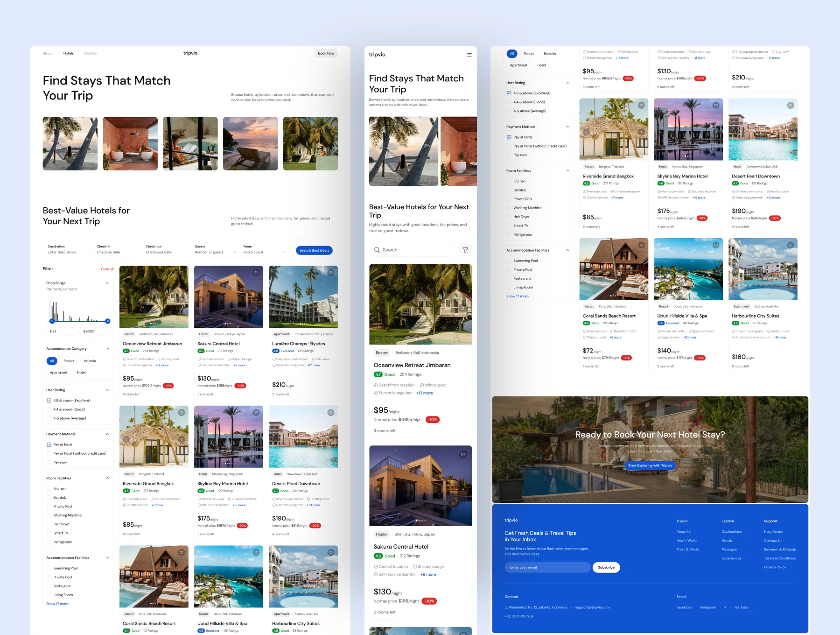Collapse Price Range section in first desktop mockup

[108, 283]
